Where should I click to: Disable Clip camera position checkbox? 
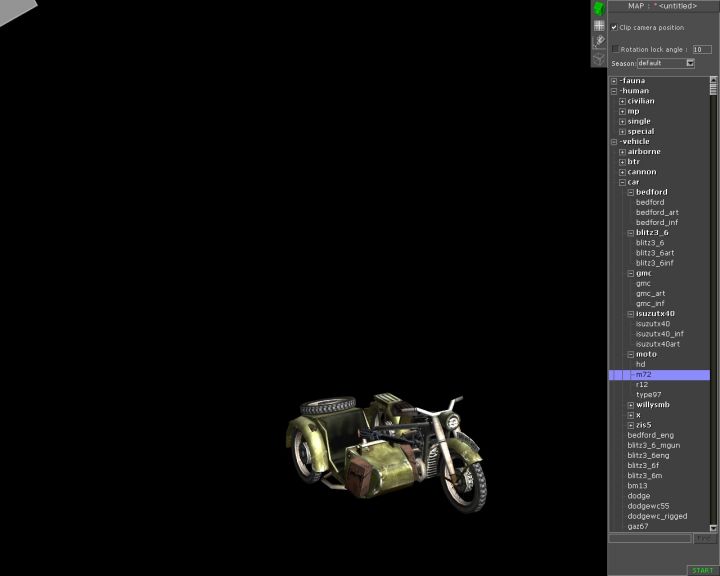coord(614,28)
